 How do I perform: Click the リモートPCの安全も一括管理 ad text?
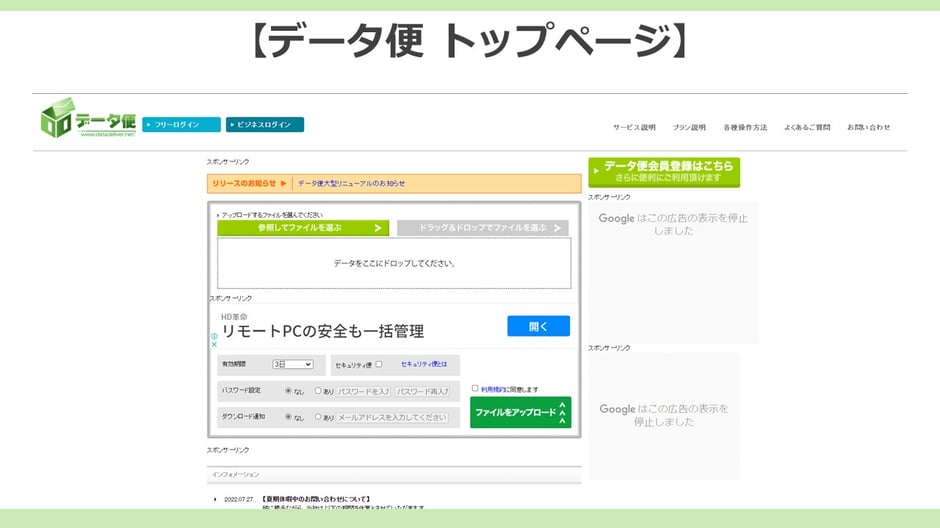[x=323, y=331]
